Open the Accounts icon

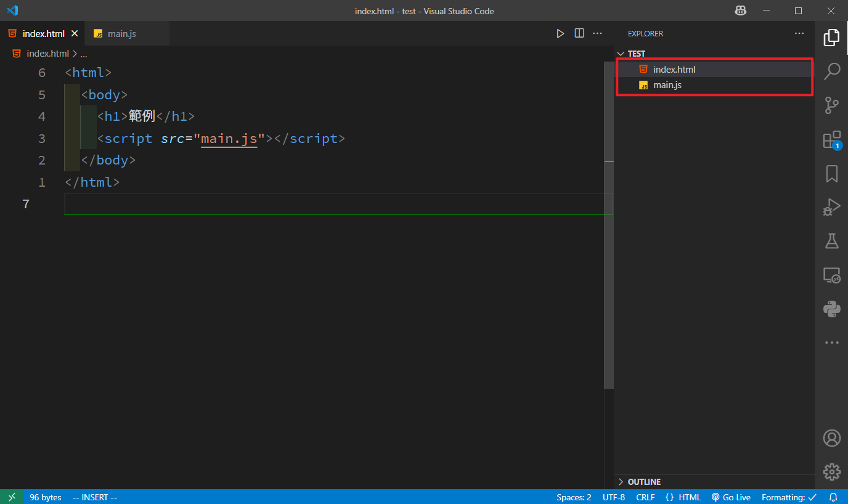tap(831, 438)
